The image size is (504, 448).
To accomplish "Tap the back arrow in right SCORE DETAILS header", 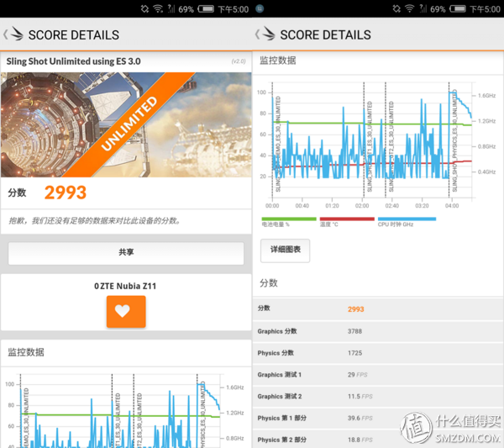I will [257, 34].
